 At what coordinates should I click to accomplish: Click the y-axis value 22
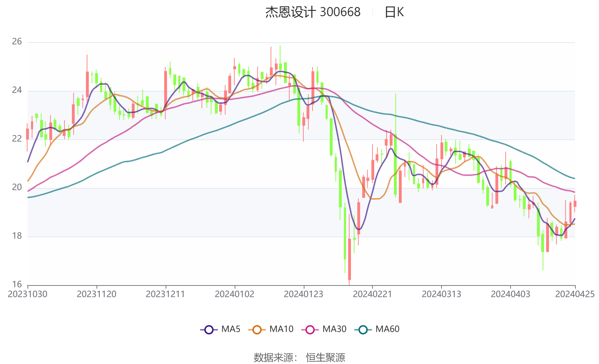pyautogui.click(x=17, y=139)
